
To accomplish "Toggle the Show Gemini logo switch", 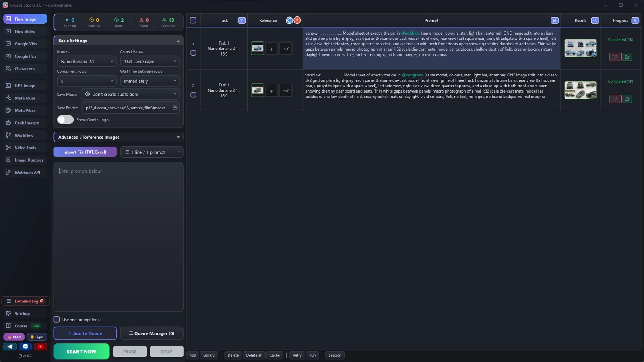I will point(65,120).
